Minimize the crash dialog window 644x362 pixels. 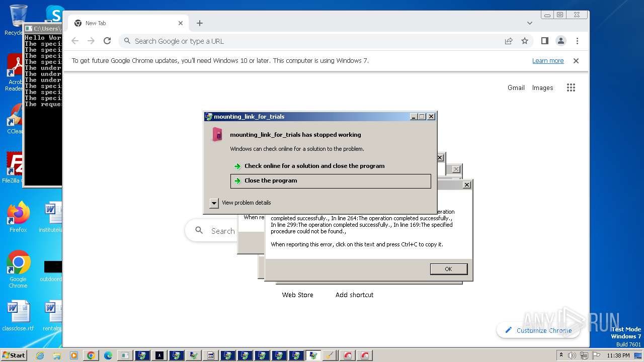(x=413, y=117)
